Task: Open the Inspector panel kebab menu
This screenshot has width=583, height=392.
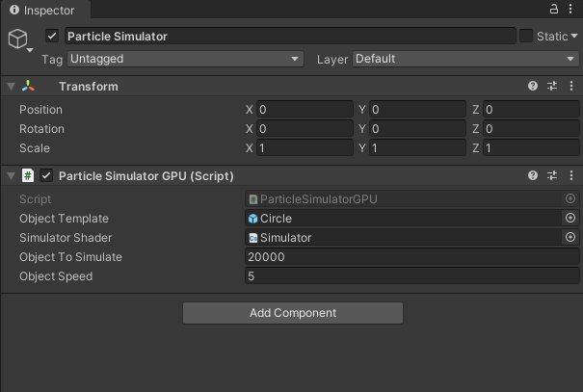Action: pyautogui.click(x=571, y=9)
